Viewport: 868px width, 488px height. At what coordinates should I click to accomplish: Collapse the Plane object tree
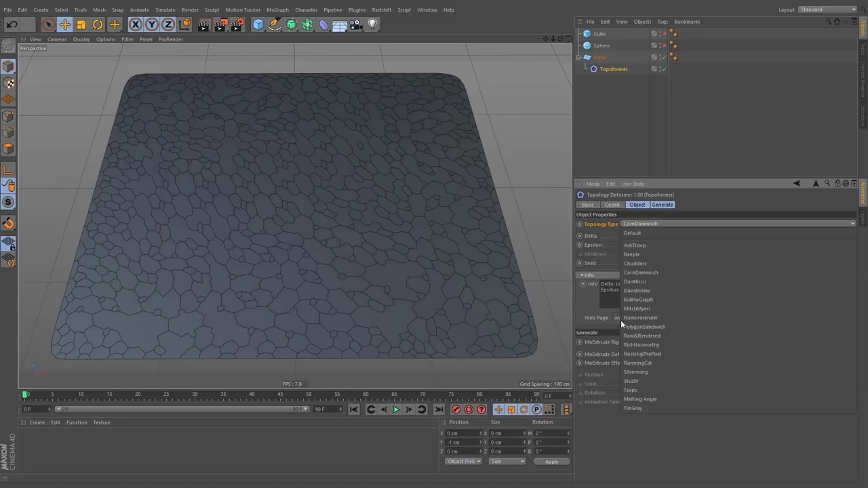[579, 58]
